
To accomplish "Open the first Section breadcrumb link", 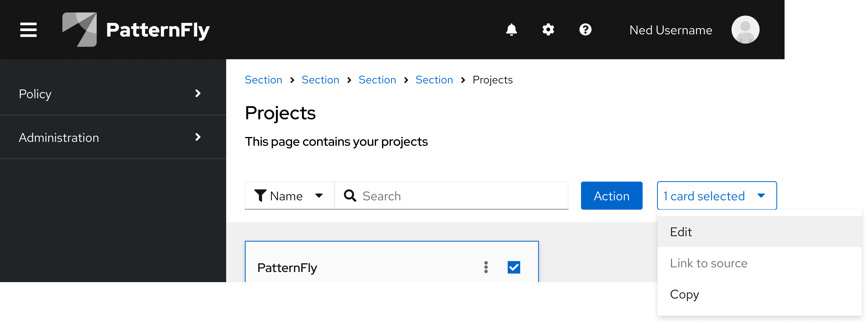I will [x=264, y=80].
